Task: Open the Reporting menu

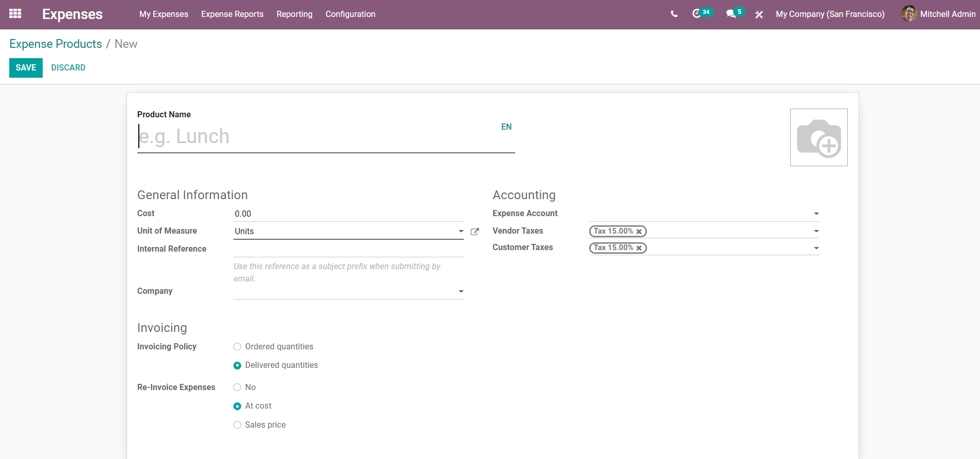Action: 294,14
